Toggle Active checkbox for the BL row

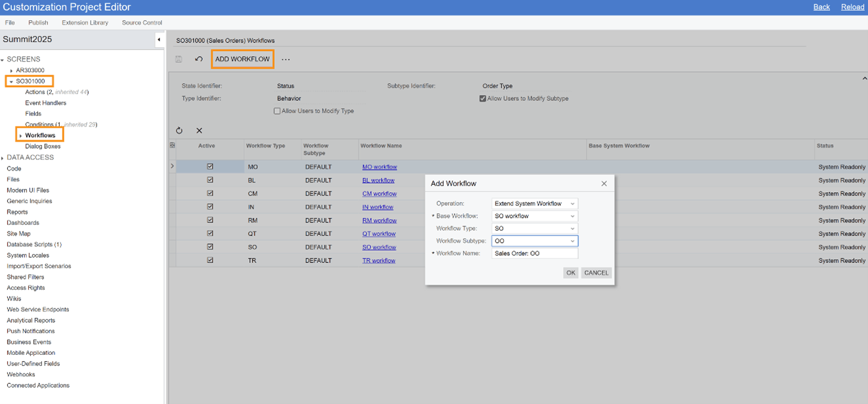210,180
